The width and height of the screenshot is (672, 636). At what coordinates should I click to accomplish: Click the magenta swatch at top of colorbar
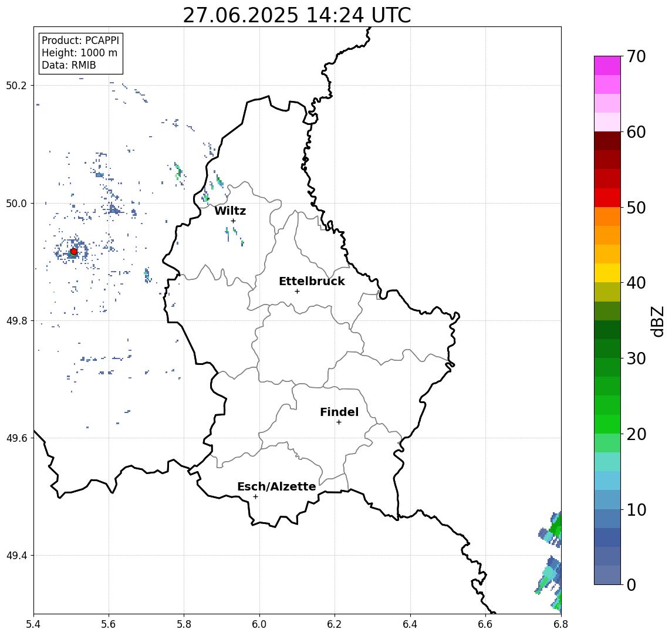coord(607,66)
